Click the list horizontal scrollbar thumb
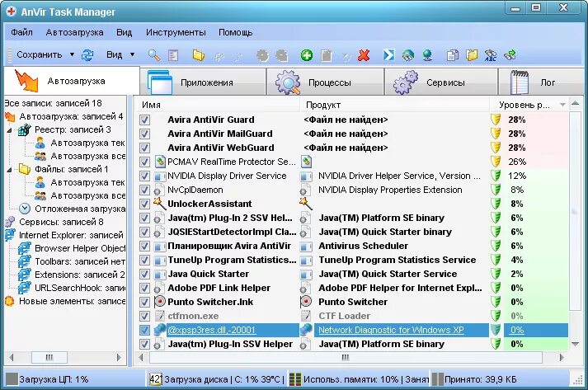Image resolution: width=588 pixels, height=390 pixels. (346, 357)
